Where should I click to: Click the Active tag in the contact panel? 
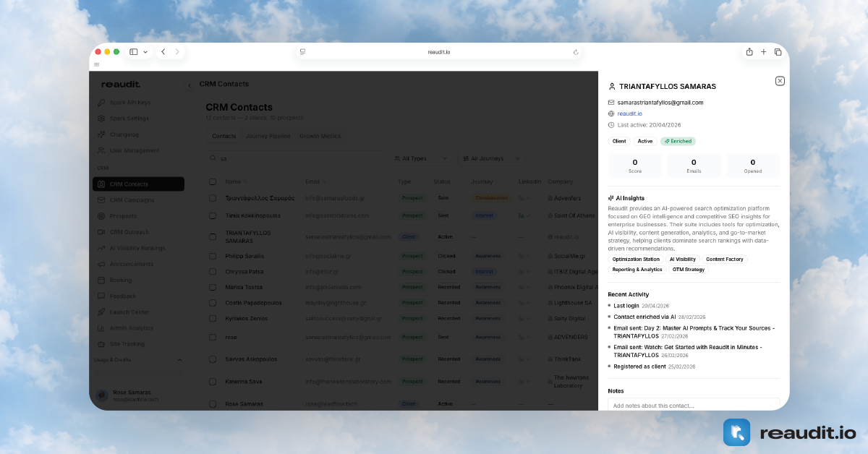(x=645, y=141)
